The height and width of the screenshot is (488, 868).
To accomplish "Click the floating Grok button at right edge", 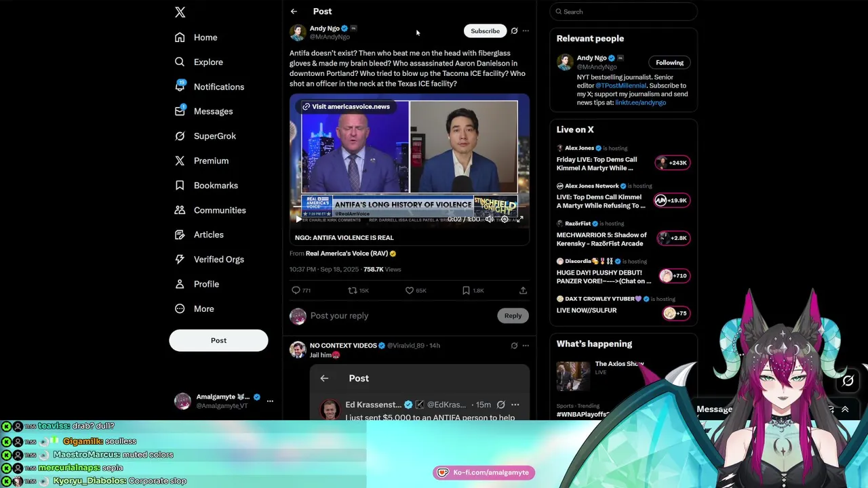I will coord(848,381).
